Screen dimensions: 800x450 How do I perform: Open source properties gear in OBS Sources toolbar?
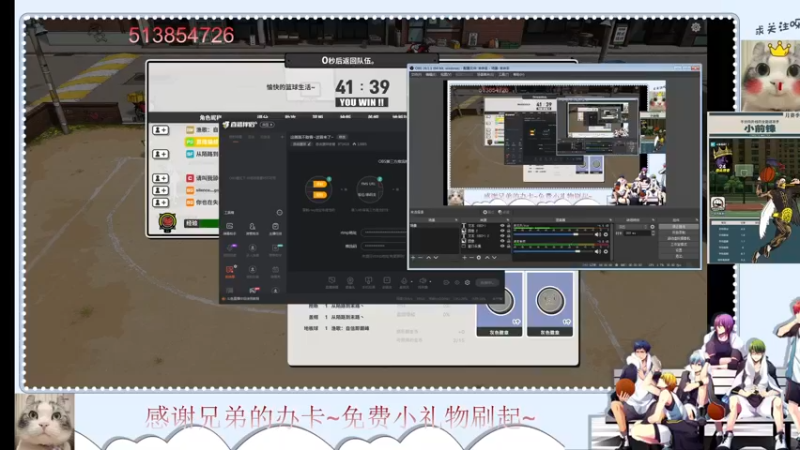479,258
